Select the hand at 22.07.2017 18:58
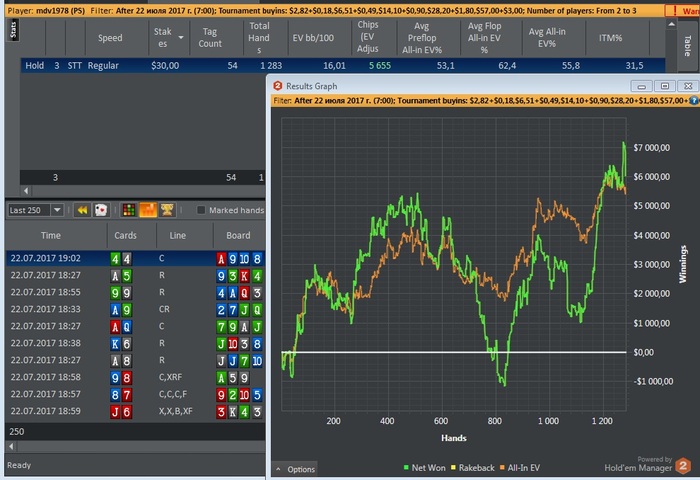This screenshot has height=480, width=700. click(135, 377)
